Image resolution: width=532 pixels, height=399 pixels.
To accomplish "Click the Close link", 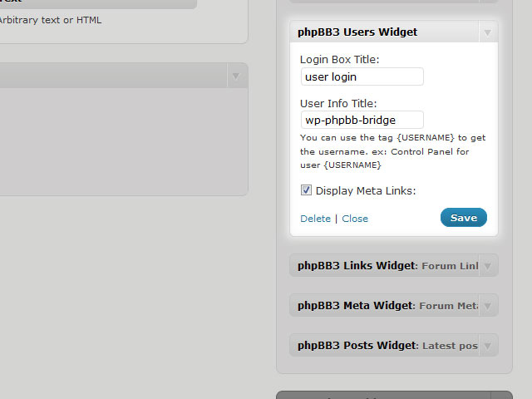I will pos(355,219).
